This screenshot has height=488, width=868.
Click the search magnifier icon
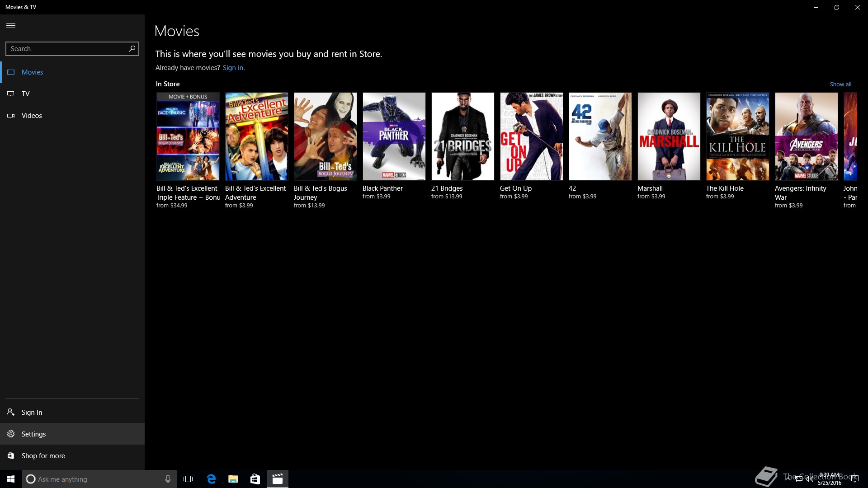click(132, 48)
